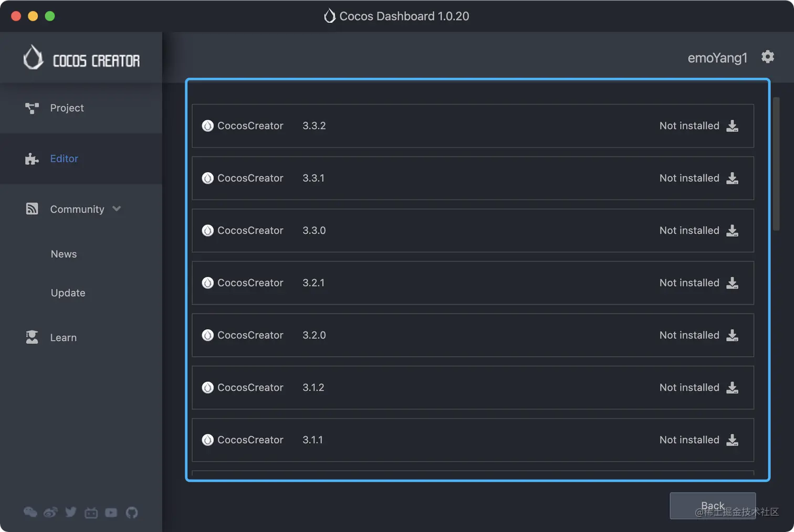Download CocosCreator 3.3.2 via its download icon
Viewport: 794px width, 532px height.
click(732, 126)
